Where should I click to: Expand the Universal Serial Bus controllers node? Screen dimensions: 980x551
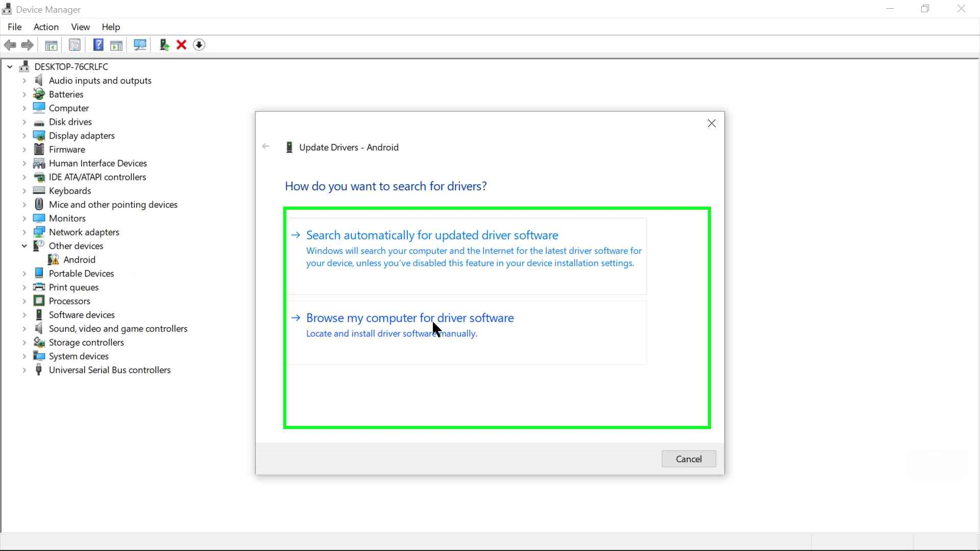[x=24, y=370]
